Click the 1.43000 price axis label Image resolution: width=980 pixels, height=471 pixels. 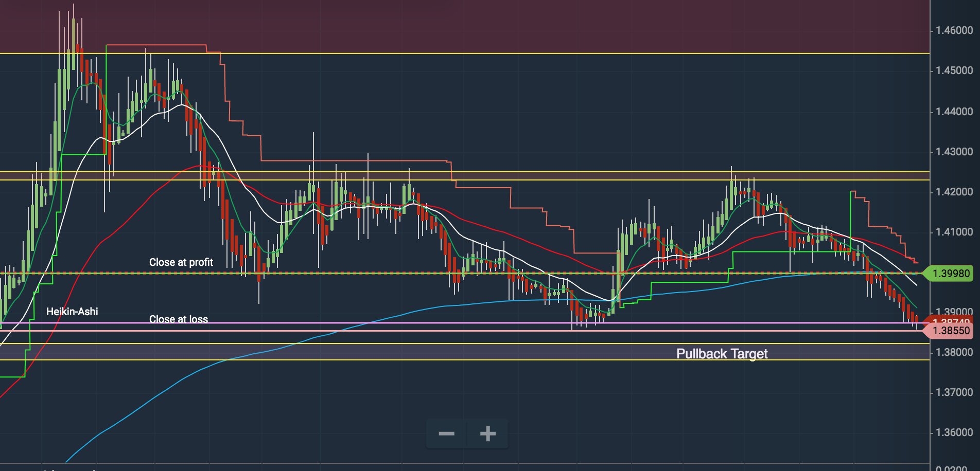click(954, 152)
